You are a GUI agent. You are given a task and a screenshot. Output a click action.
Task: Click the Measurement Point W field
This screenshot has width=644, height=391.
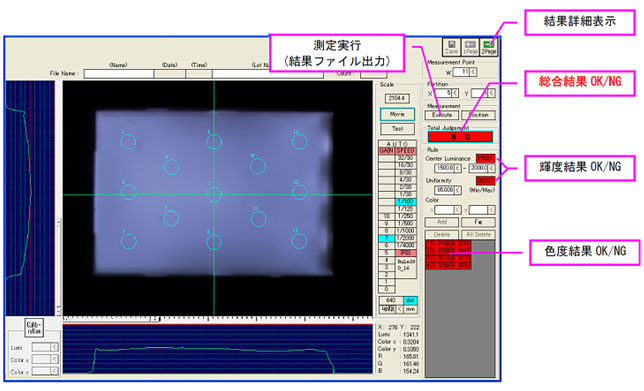click(x=461, y=72)
